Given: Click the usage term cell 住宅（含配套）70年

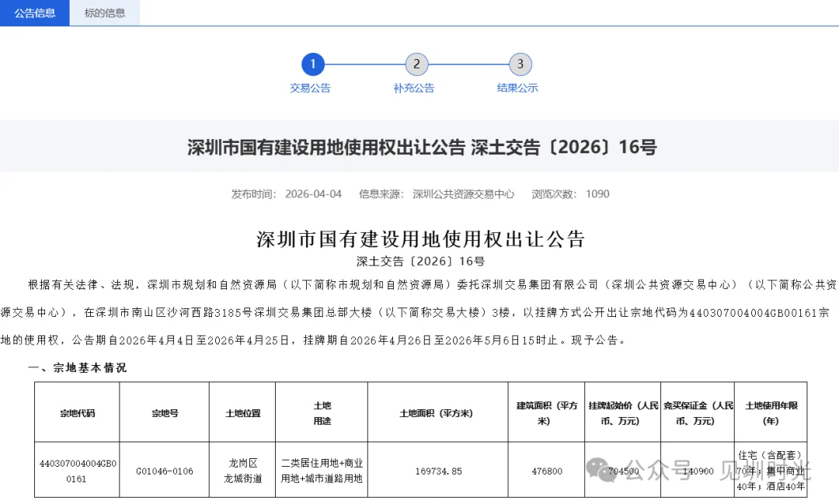Looking at the screenshot, I should [x=771, y=471].
